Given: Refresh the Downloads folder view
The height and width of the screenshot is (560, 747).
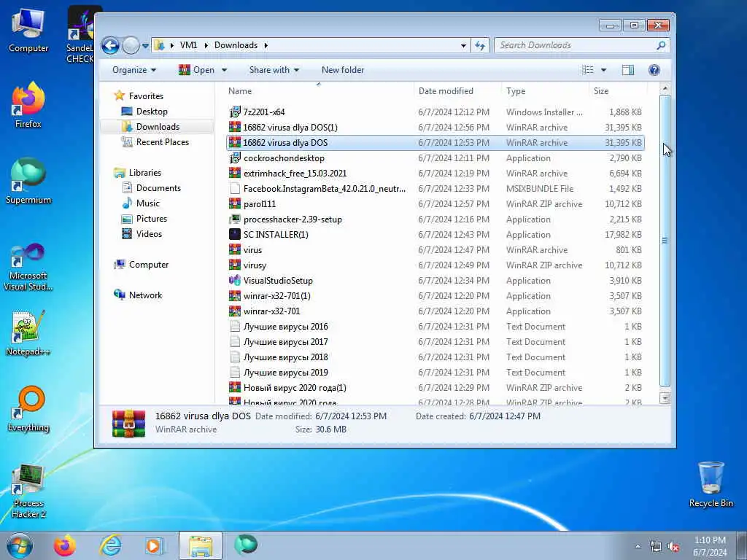Looking at the screenshot, I should [x=480, y=45].
